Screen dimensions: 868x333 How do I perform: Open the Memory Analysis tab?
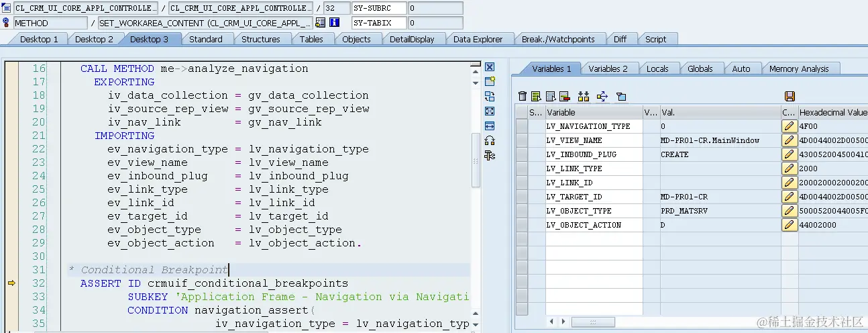coord(799,68)
